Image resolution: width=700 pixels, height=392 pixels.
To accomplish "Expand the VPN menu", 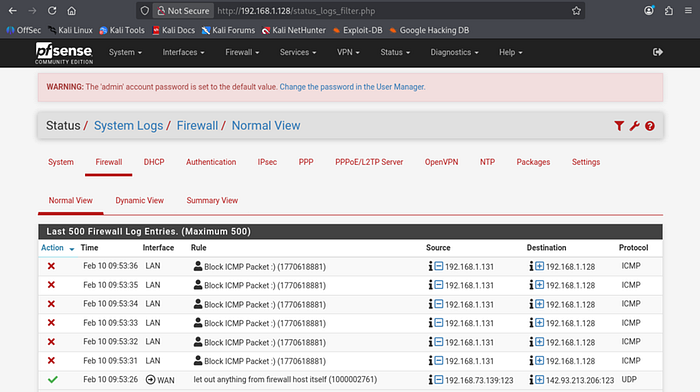I will (348, 52).
